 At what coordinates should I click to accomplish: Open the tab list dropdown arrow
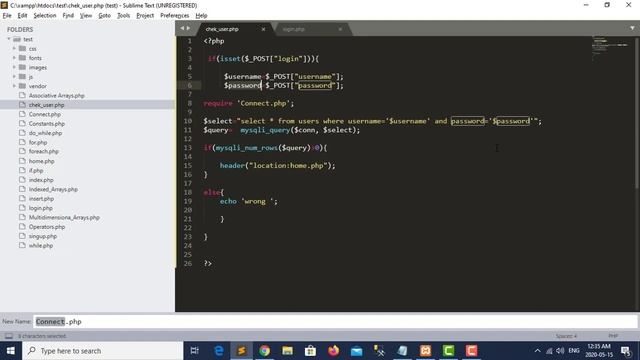pyautogui.click(x=632, y=28)
